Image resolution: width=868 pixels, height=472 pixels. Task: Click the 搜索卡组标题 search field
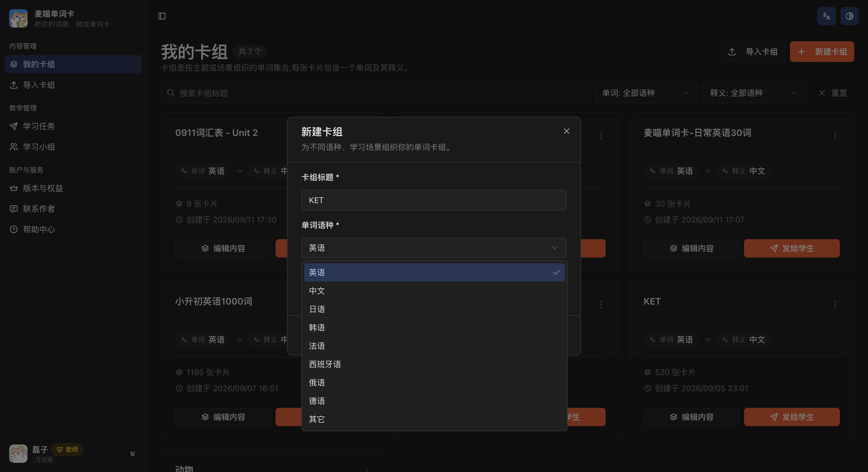coord(375,93)
